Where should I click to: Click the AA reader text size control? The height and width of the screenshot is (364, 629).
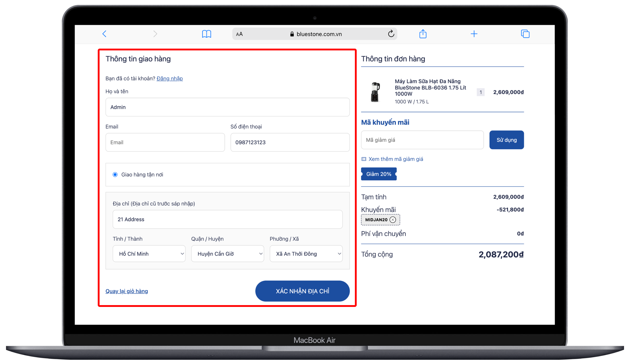(x=240, y=34)
